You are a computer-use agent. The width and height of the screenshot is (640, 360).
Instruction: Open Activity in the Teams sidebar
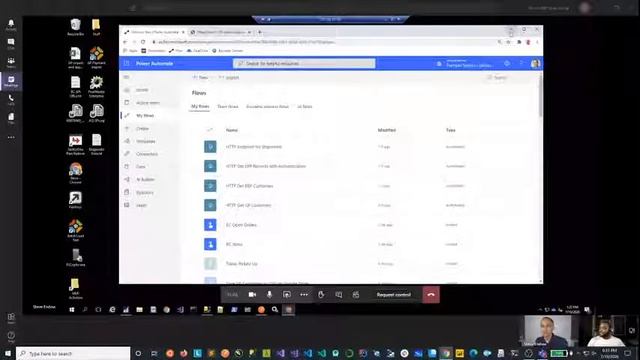pyautogui.click(x=11, y=25)
